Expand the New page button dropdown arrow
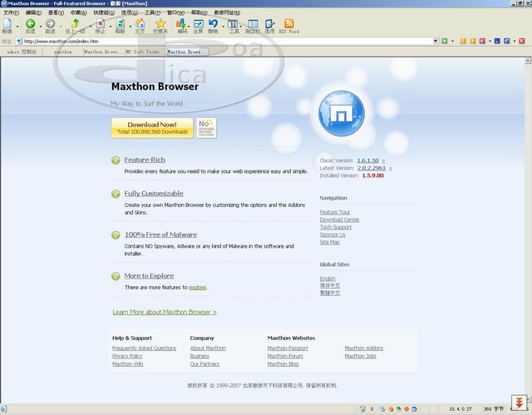Image resolution: width=532 pixels, height=415 pixels. [x=17, y=25]
